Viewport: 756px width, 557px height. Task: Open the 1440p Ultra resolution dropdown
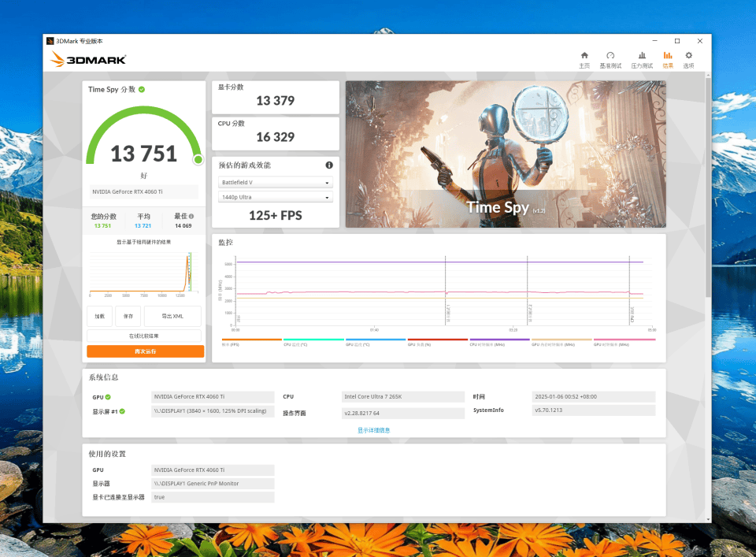click(x=276, y=197)
